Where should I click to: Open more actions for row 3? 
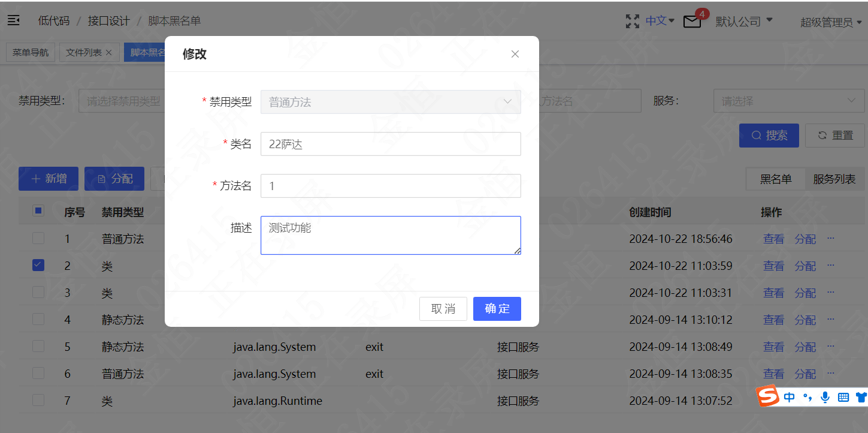pyautogui.click(x=830, y=292)
